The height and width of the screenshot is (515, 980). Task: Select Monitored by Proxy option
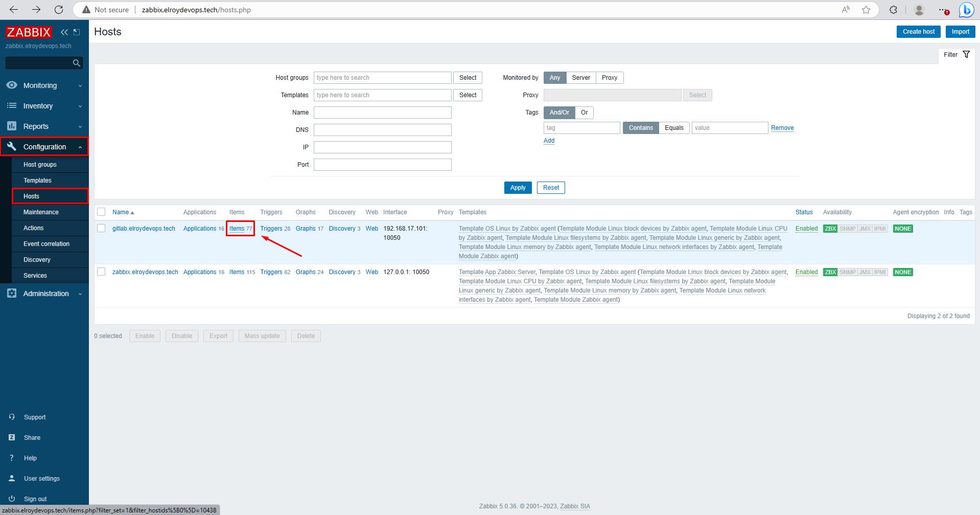[610, 78]
